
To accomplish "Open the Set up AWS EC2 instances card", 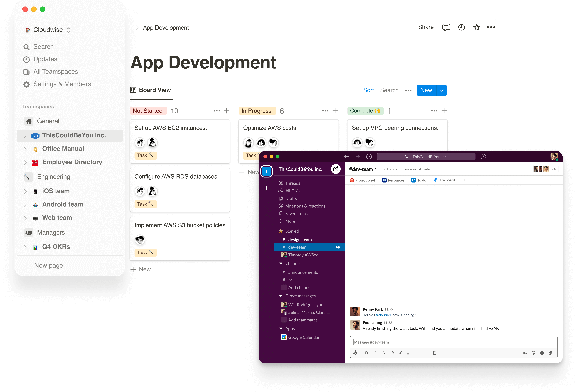I will coord(180,141).
